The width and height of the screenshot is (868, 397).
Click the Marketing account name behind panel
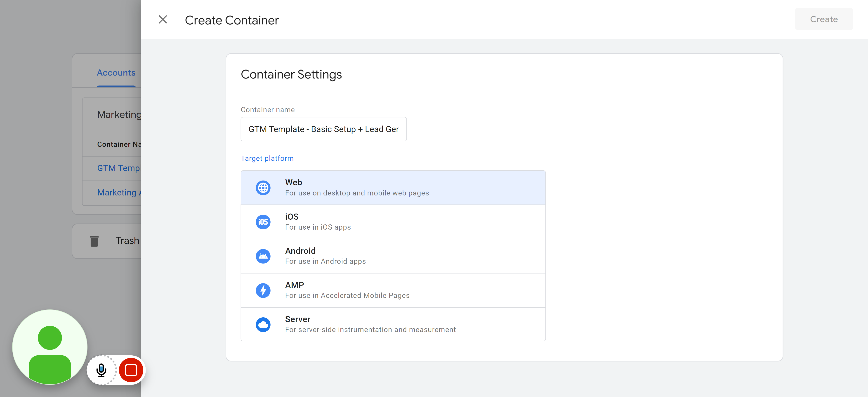pyautogui.click(x=119, y=114)
